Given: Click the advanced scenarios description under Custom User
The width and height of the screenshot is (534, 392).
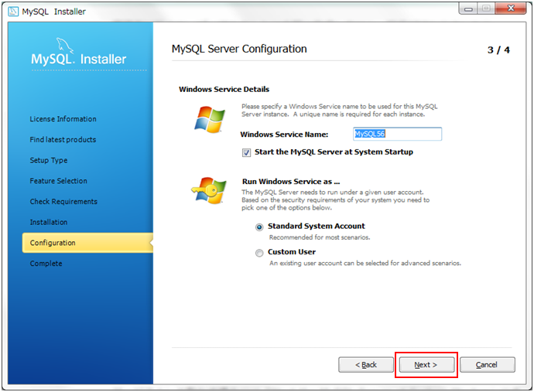Looking at the screenshot, I should (365, 263).
